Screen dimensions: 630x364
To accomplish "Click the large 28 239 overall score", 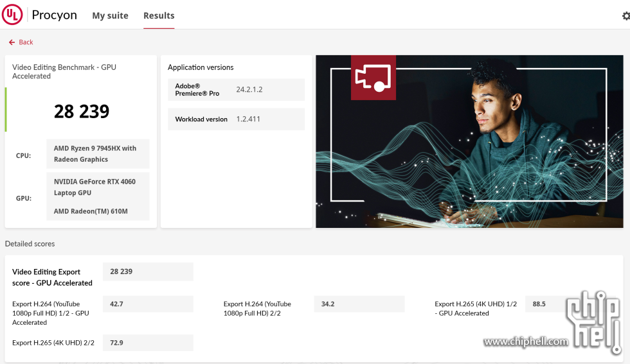I will click(82, 111).
